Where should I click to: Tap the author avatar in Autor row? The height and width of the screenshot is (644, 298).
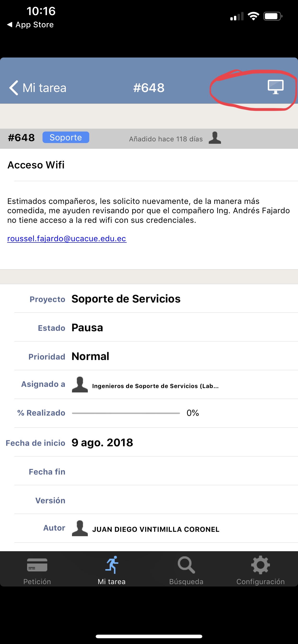click(80, 528)
